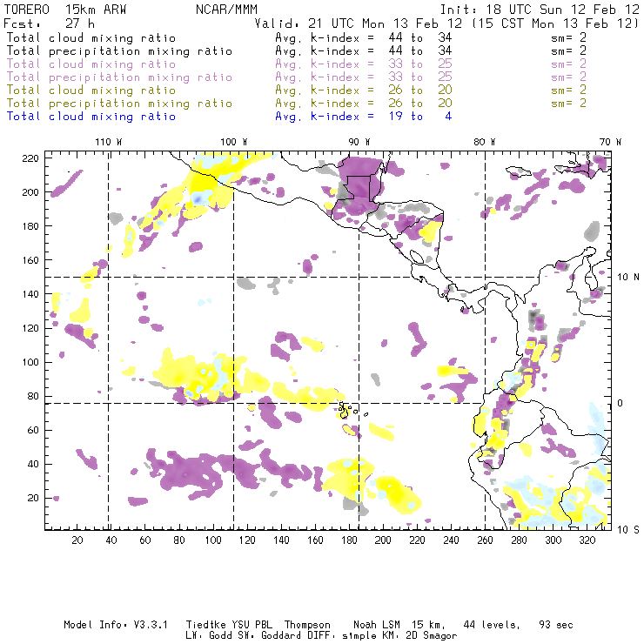
Task: Click "100" on the vertical axis
Action: 30,362
